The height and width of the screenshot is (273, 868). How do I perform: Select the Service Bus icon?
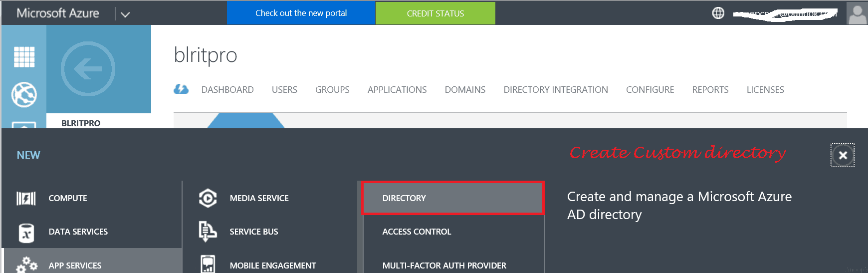pyautogui.click(x=208, y=232)
